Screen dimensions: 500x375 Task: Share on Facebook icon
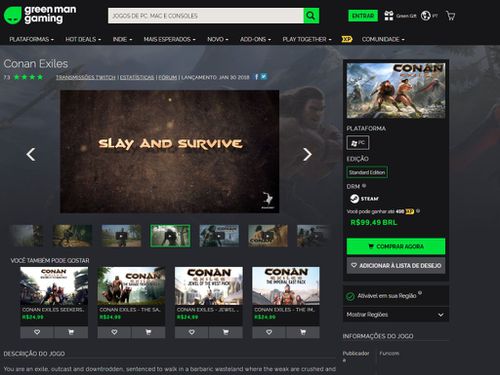256,77
